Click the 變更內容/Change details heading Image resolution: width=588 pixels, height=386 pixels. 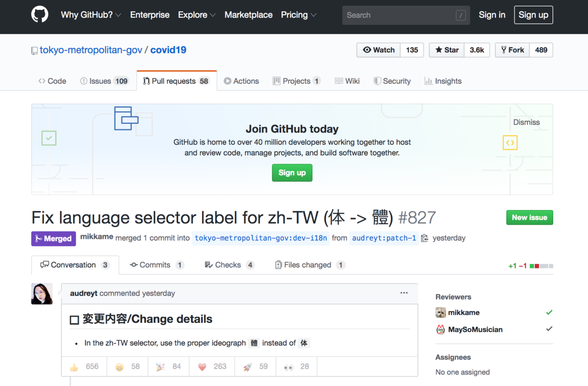coord(141,319)
